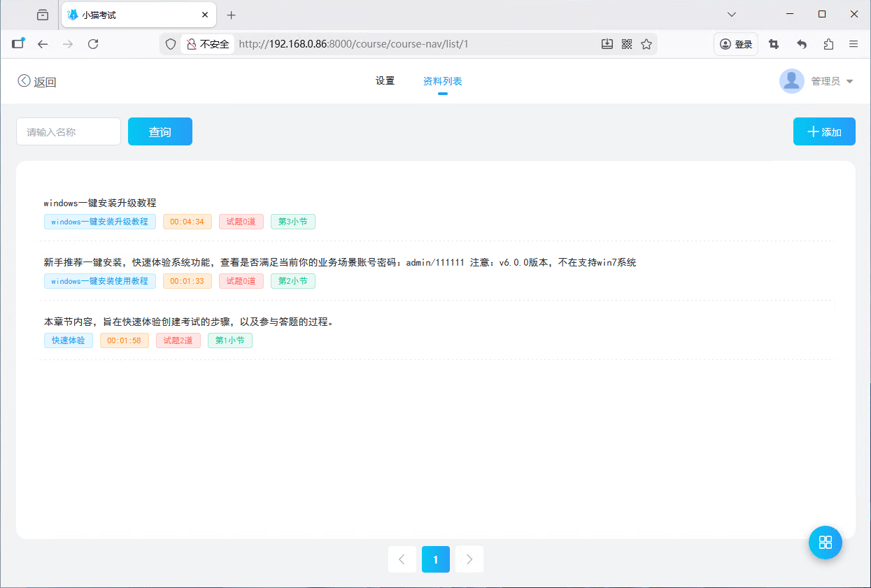Click the windows一键安装使用教程 tag

(100, 281)
